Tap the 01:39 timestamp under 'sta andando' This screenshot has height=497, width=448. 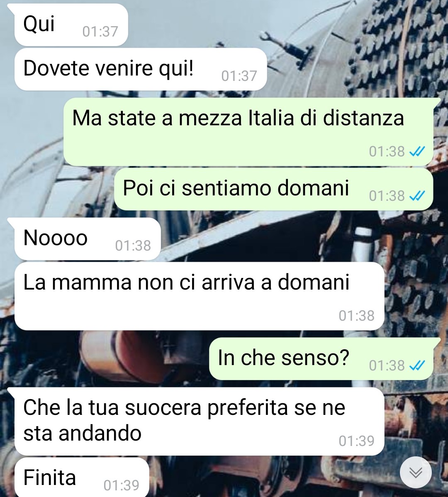[x=357, y=441]
